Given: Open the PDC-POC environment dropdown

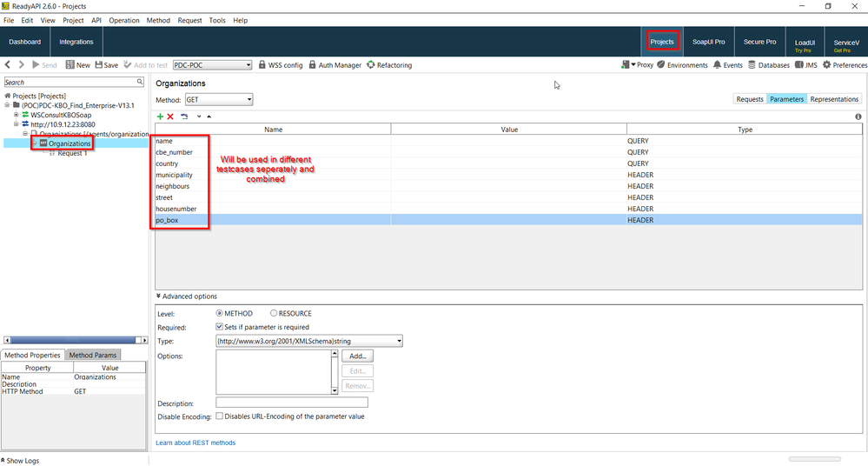Looking at the screenshot, I should (212, 65).
